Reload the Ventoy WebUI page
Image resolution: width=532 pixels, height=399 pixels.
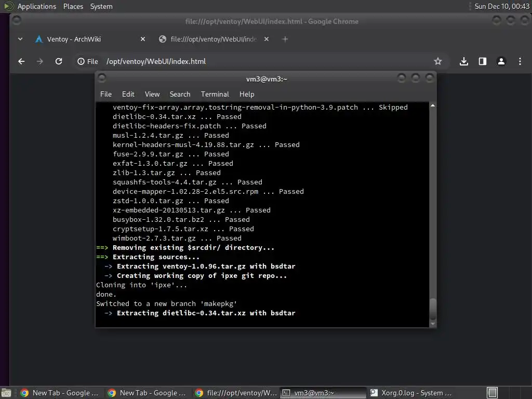click(x=59, y=61)
